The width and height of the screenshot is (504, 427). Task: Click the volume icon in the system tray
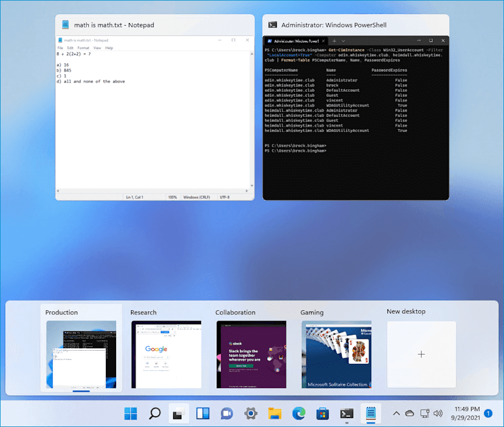point(438,413)
